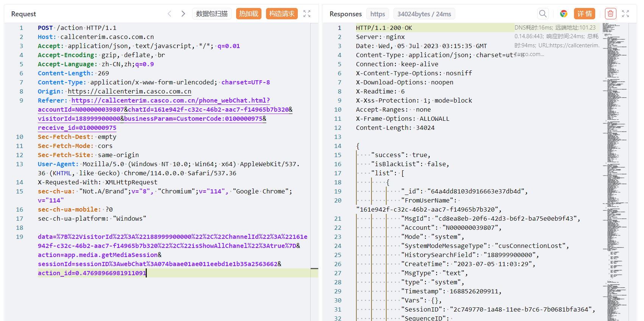Click Content-Type urlencoded header line
Viewport: 644px width, 321px height.
154,82
